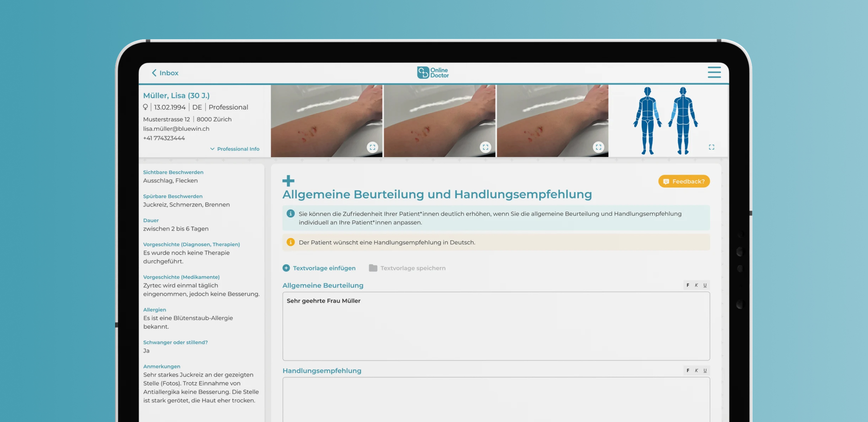The image size is (868, 422).
Task: Apply underline (U) in Allgemeine Beurteilung
Action: [x=705, y=285]
